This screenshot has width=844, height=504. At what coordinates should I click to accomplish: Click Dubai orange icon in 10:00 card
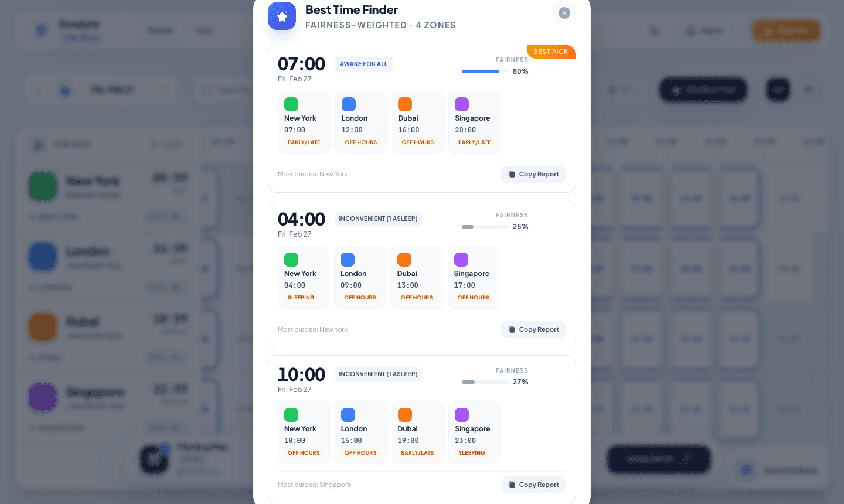pos(405,415)
